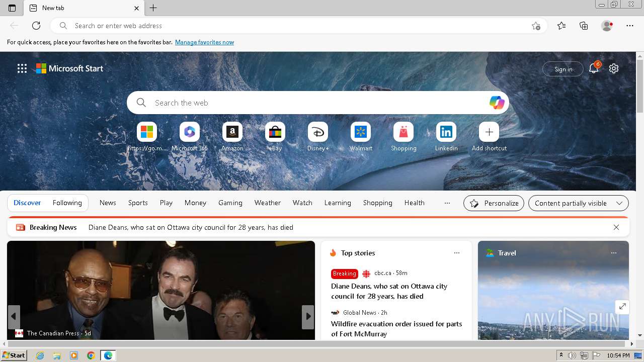Click the Search the web box
The height and width of the screenshot is (362, 644).
[318, 103]
